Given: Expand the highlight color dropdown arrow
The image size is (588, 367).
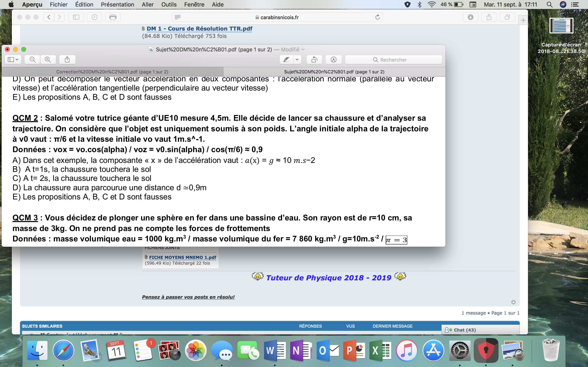Looking at the screenshot, I should pos(297,60).
